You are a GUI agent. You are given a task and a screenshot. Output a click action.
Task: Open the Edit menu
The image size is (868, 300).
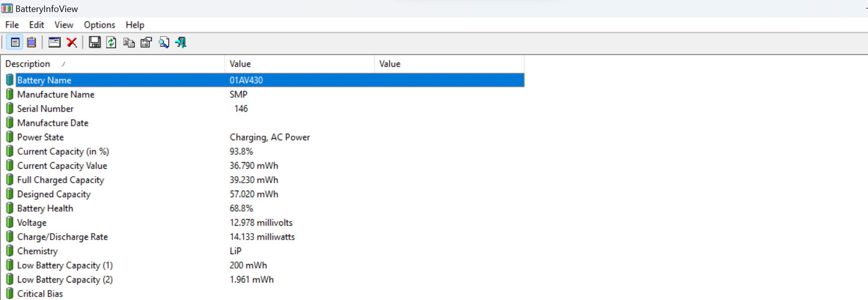point(36,25)
